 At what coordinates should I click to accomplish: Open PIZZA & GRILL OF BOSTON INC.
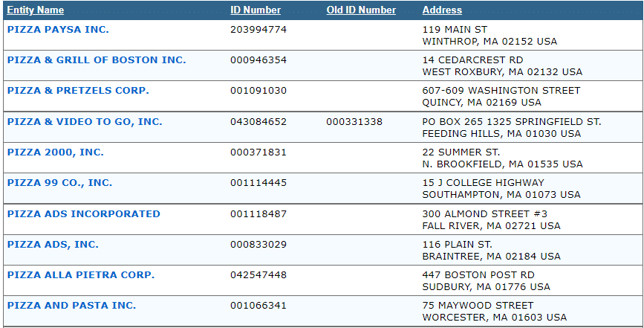tap(97, 60)
